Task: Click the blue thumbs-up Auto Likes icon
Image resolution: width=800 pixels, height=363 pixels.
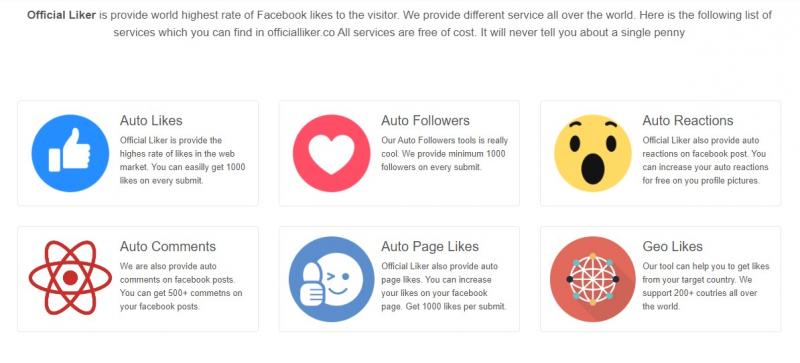Action: [x=70, y=153]
